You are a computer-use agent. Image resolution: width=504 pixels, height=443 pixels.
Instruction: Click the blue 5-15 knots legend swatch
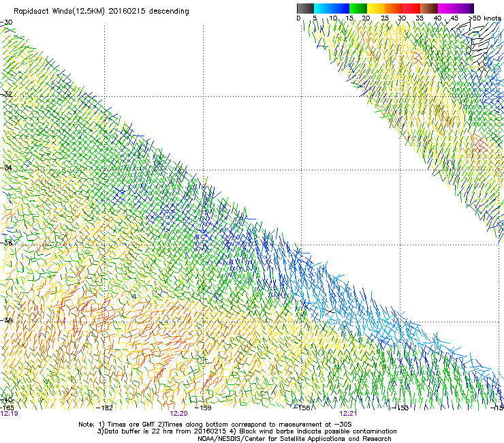click(332, 8)
